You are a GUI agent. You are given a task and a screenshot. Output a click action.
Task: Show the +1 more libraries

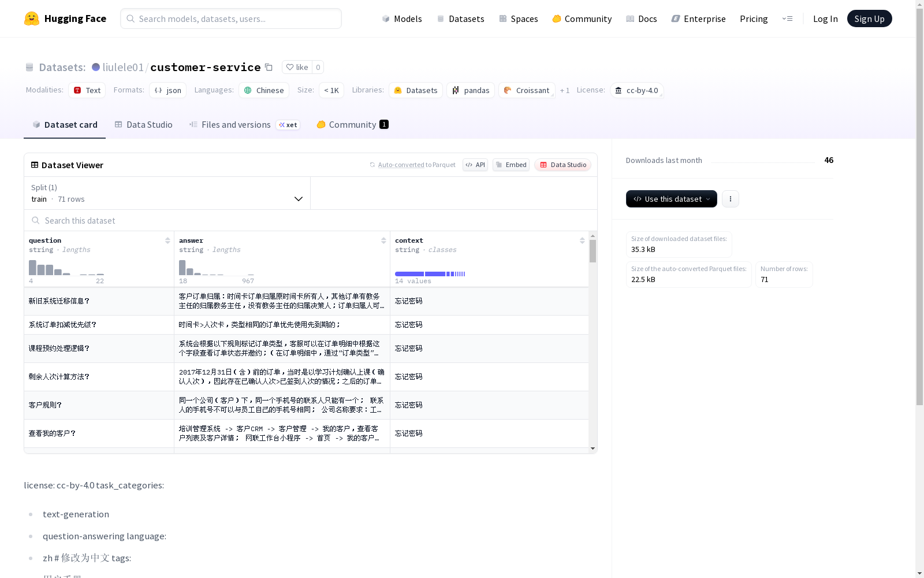[x=565, y=90]
